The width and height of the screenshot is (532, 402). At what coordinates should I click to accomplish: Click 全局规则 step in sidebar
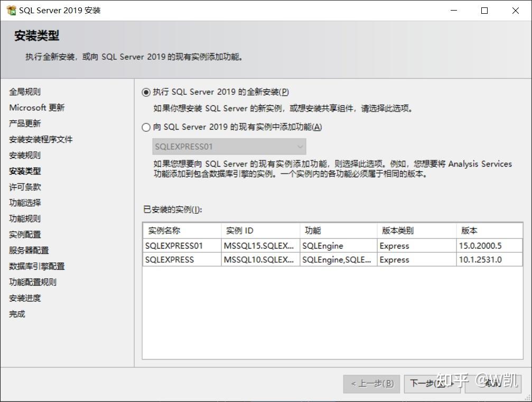25,92
